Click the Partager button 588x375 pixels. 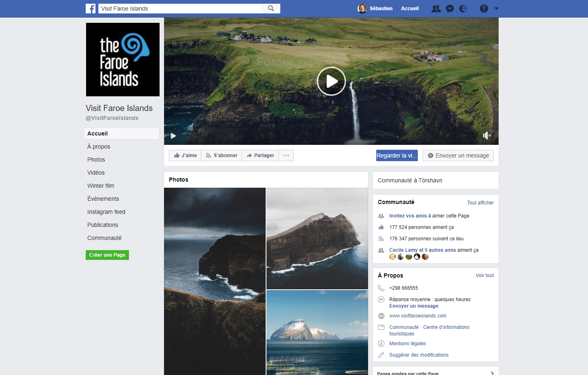260,155
